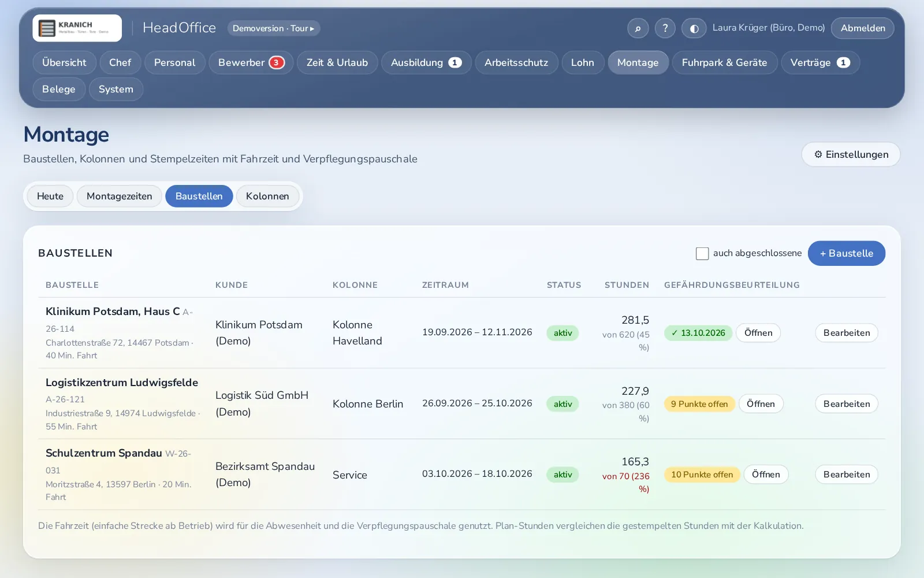Screen dimensions: 924x578
Task: Click Laura Krüger user name
Action: click(x=769, y=28)
